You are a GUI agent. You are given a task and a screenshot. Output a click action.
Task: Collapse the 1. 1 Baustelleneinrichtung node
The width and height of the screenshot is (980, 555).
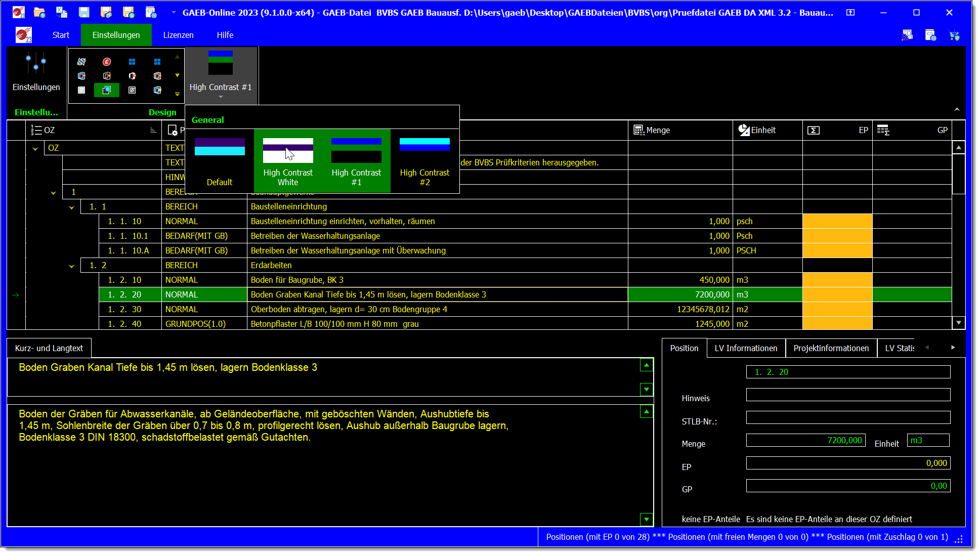(71, 207)
